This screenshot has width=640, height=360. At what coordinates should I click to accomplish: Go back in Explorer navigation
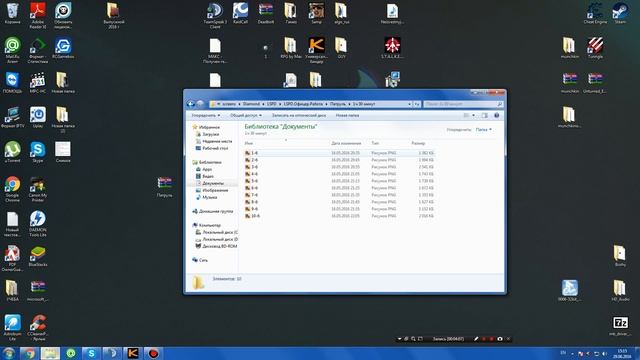(191, 104)
